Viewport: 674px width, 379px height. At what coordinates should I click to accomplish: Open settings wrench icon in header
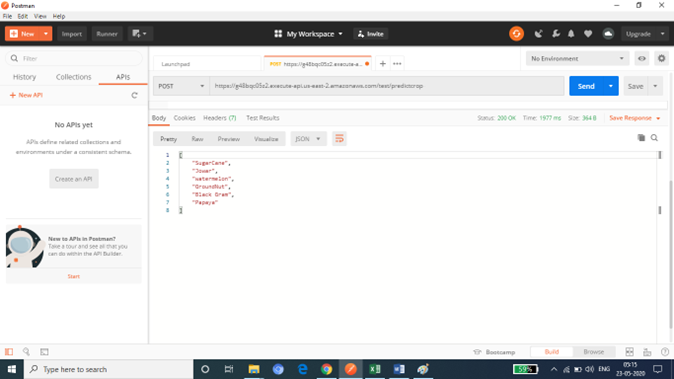(x=555, y=34)
